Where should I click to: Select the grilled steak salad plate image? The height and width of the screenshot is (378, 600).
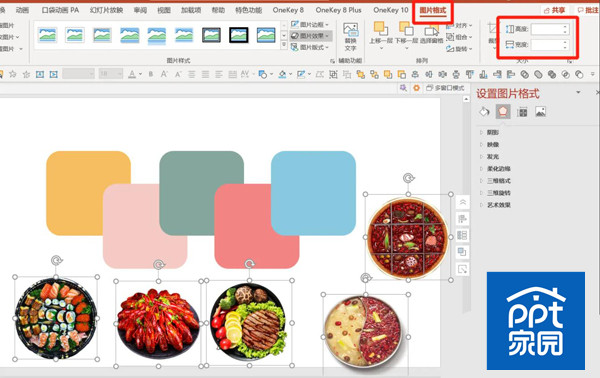(x=249, y=323)
